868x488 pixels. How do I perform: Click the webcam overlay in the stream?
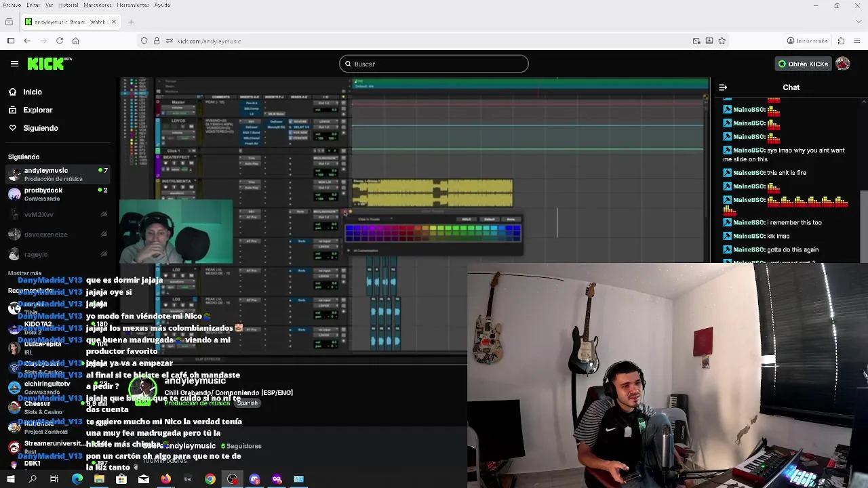pos(176,231)
